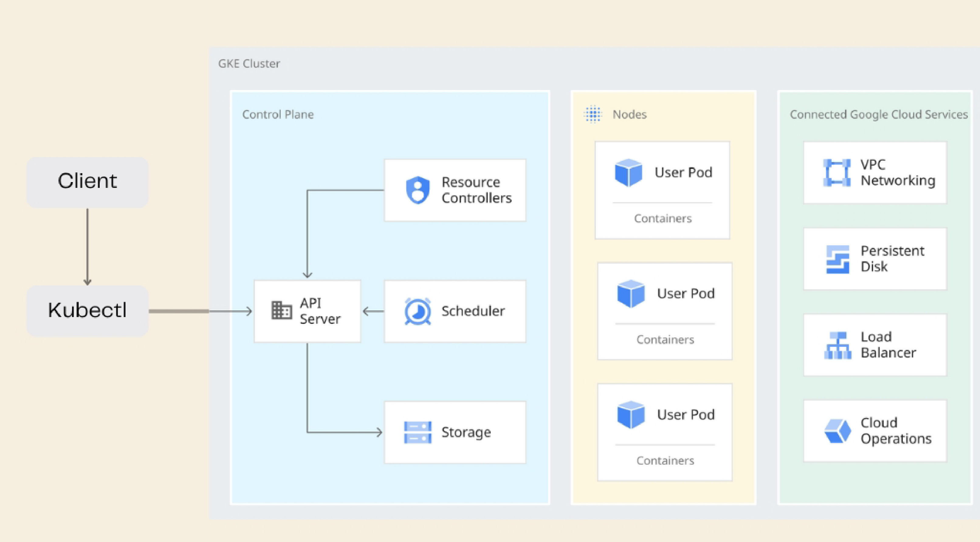The image size is (980, 542).
Task: Select the Client box
Action: tap(88, 182)
